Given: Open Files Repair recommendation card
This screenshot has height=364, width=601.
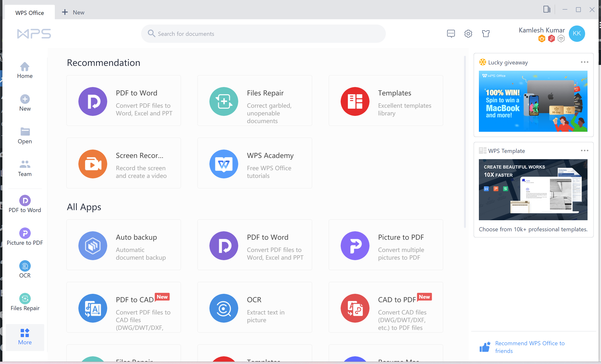Looking at the screenshot, I should (x=255, y=100).
